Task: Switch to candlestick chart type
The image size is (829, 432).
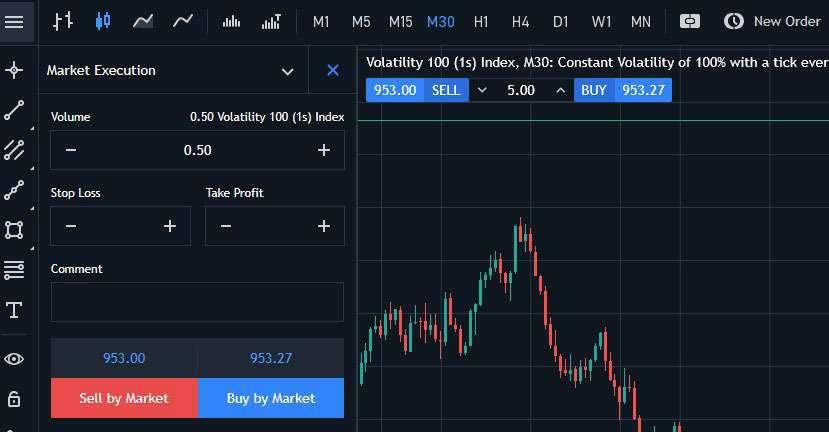Action: 103,22
